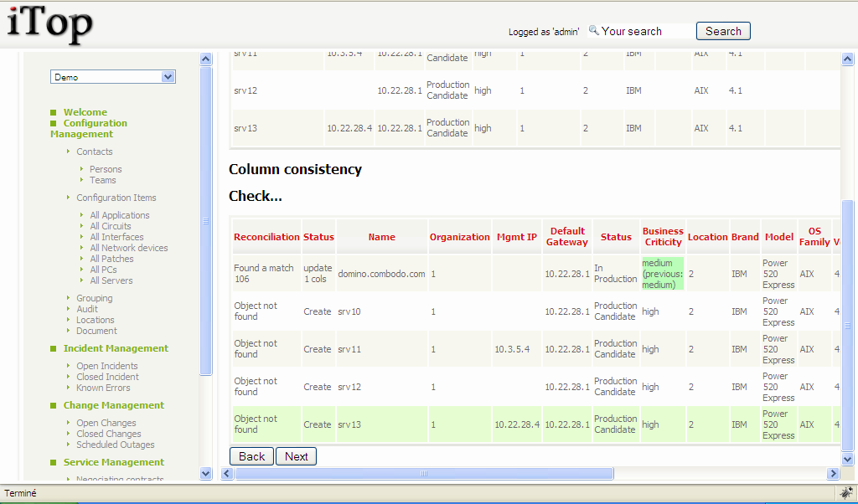Screen dimensions: 858x504
Task: Select Contacts in the sidebar
Action: click(x=94, y=152)
